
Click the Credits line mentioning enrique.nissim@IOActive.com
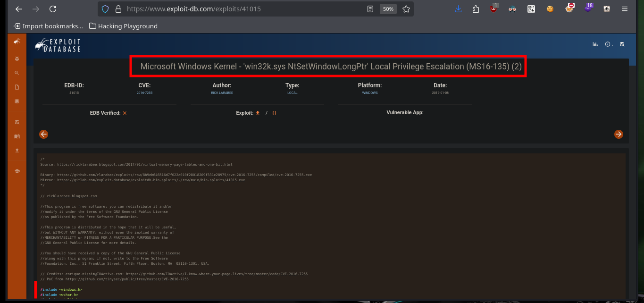point(174,274)
